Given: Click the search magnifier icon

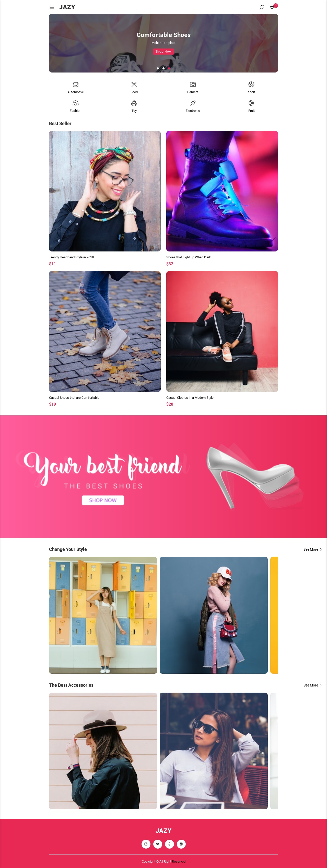Looking at the screenshot, I should 262,7.
